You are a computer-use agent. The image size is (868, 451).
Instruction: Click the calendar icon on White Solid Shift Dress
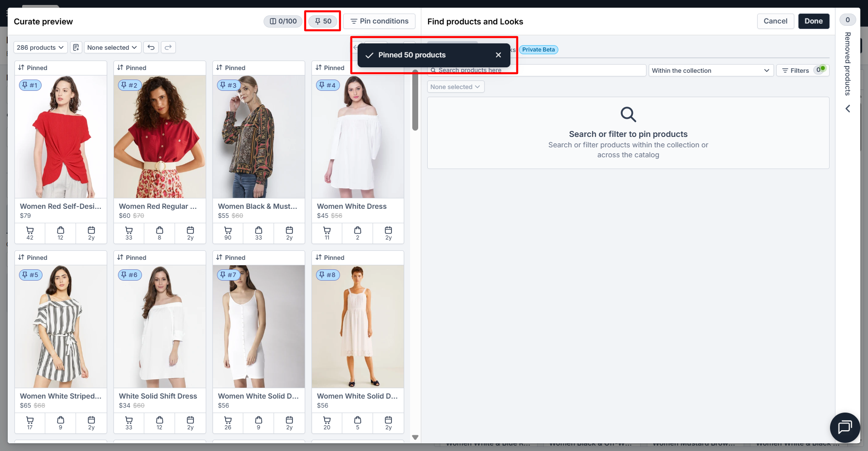[190, 420]
